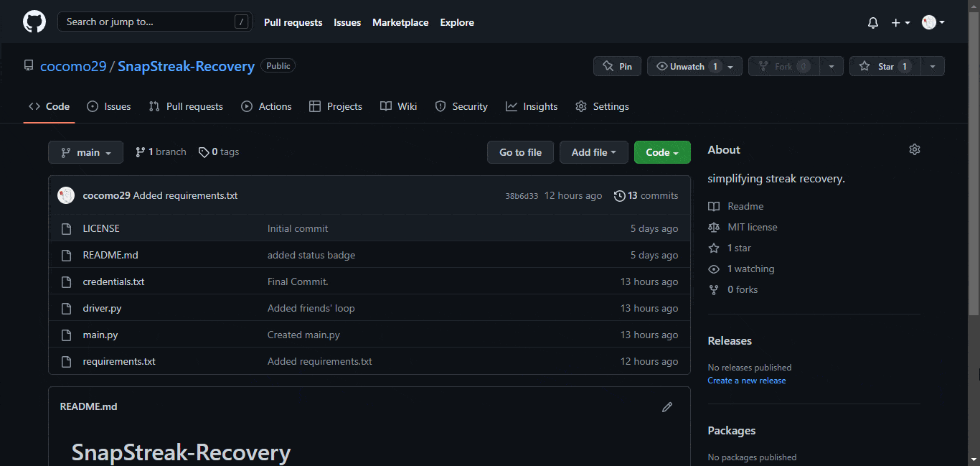The image size is (980, 466).
Task: View the 1 branch link
Action: tap(161, 152)
